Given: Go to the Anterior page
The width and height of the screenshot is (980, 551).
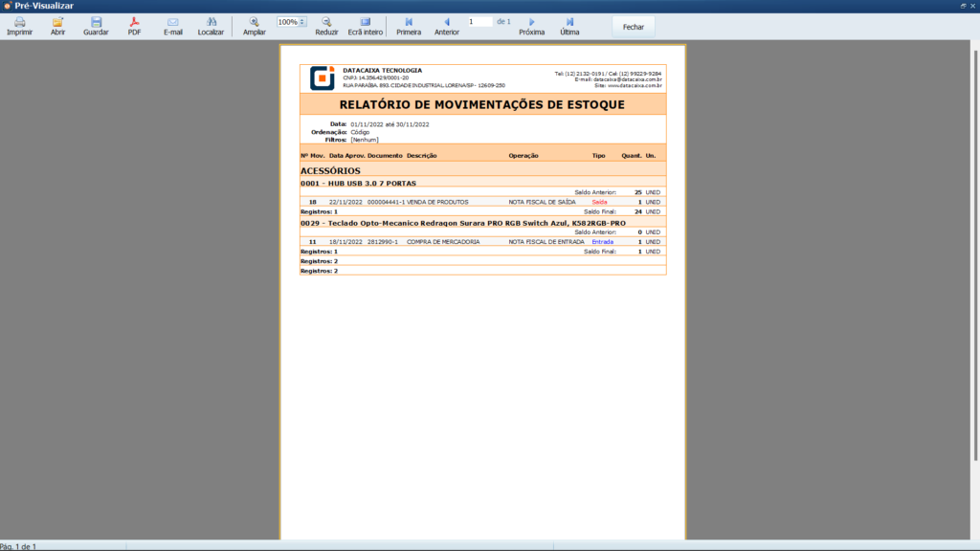Looking at the screenshot, I should click(x=446, y=22).
